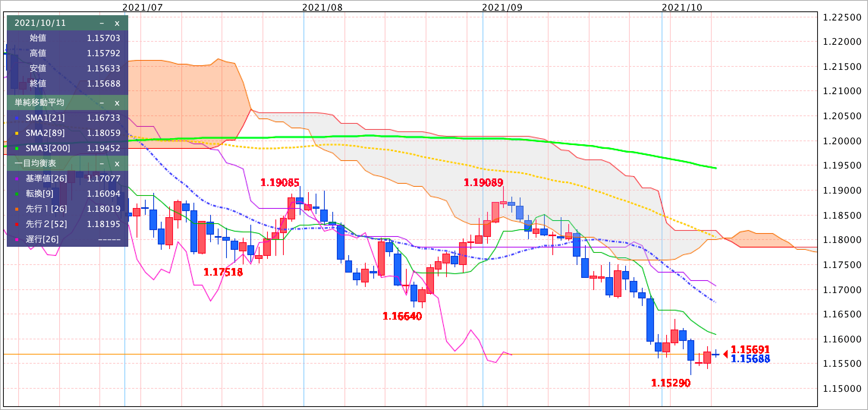Click the 単純移動平均 panel title
This screenshot has height=410, width=868.
coord(39,102)
